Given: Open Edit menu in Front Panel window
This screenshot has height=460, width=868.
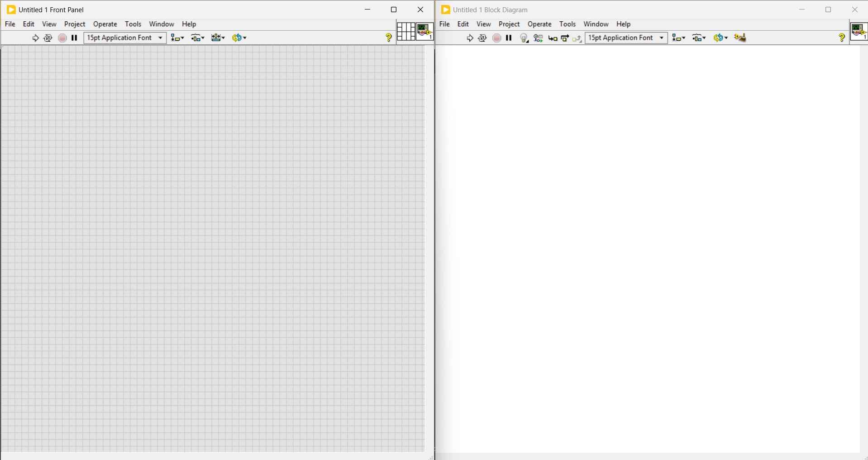Looking at the screenshot, I should click(29, 24).
